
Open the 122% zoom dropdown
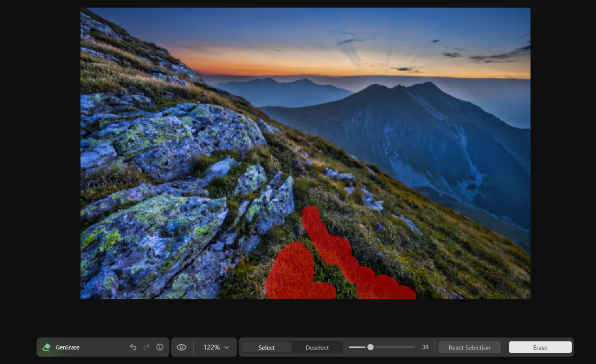(x=216, y=347)
